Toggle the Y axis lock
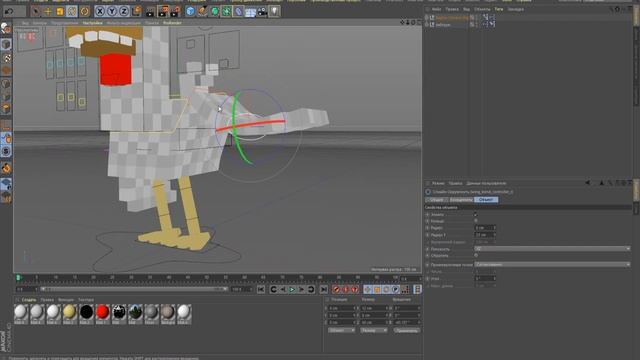Viewport: 640px width, 360px height. pyautogui.click(x=112, y=11)
